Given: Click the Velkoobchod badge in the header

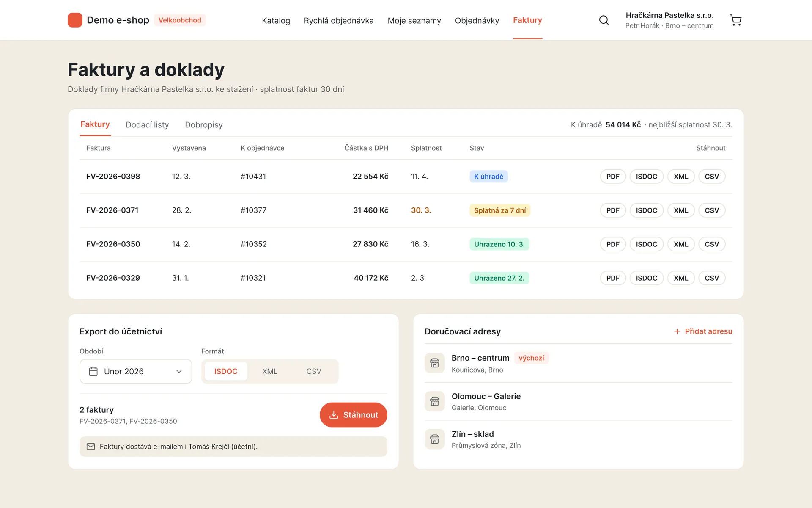Looking at the screenshot, I should 180,20.
